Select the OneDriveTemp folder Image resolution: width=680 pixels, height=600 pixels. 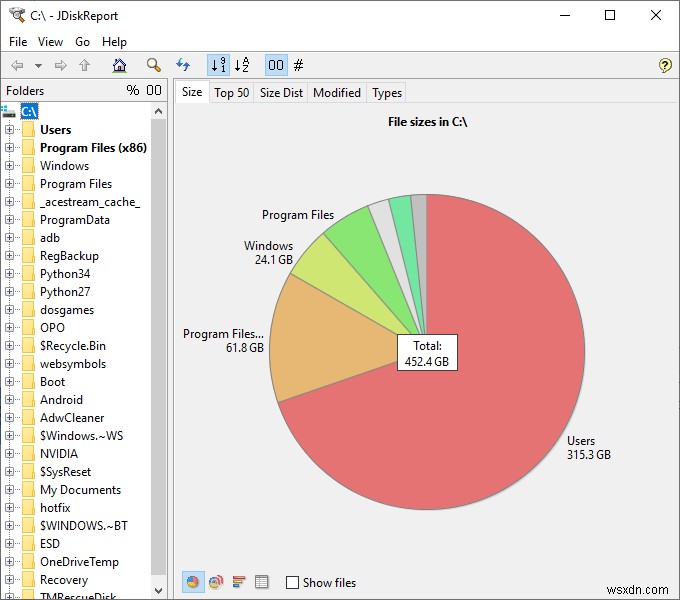point(79,562)
